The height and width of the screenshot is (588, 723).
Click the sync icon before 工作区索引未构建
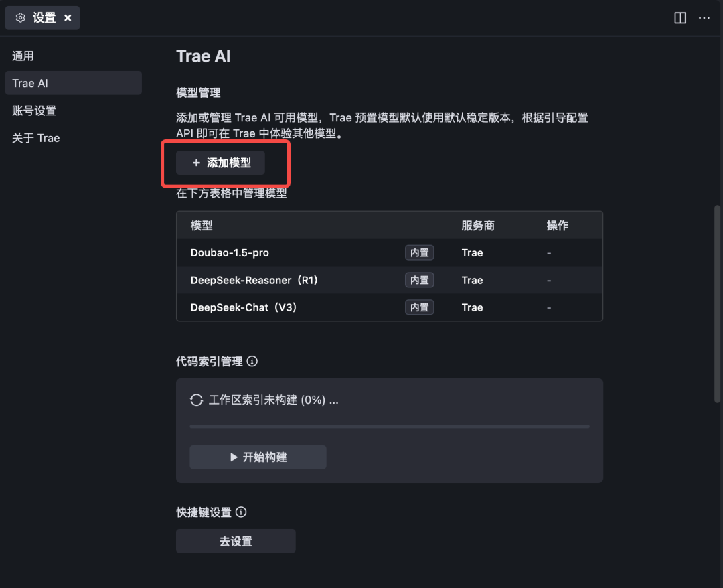click(x=195, y=400)
